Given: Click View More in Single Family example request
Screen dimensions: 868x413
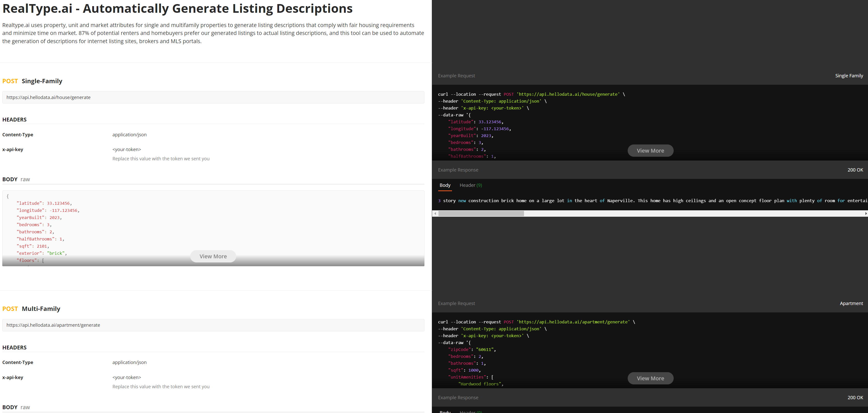Looking at the screenshot, I should pyautogui.click(x=650, y=151).
